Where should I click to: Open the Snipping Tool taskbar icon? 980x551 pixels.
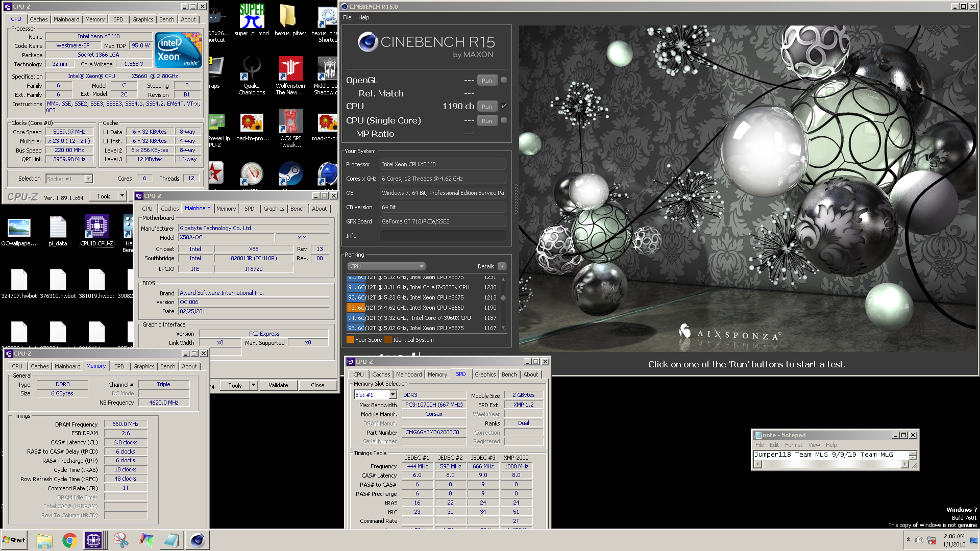coord(121,540)
